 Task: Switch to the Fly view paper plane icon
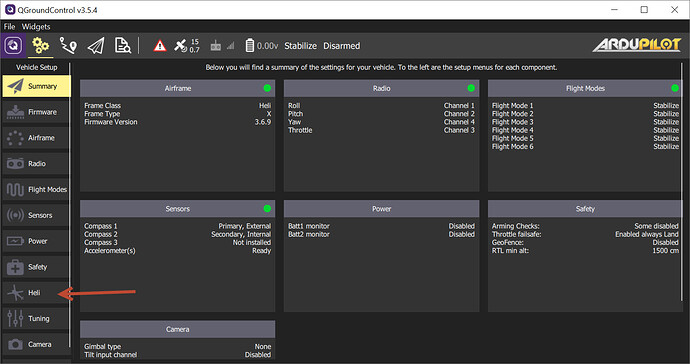[95, 46]
